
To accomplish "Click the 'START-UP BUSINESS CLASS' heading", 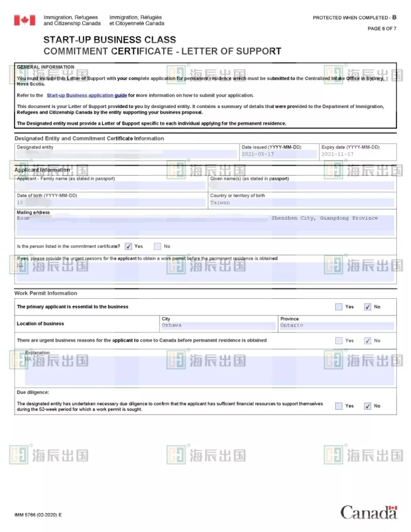I will click(x=110, y=40).
